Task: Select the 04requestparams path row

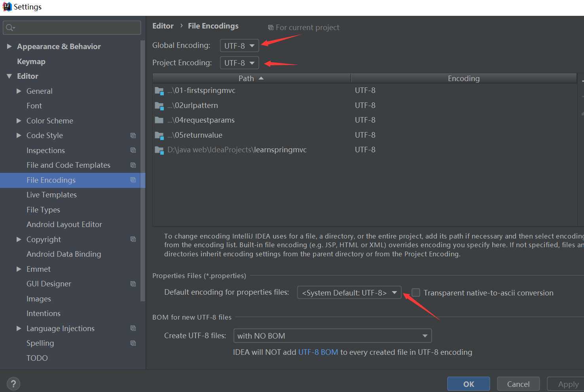Action: pyautogui.click(x=364, y=120)
